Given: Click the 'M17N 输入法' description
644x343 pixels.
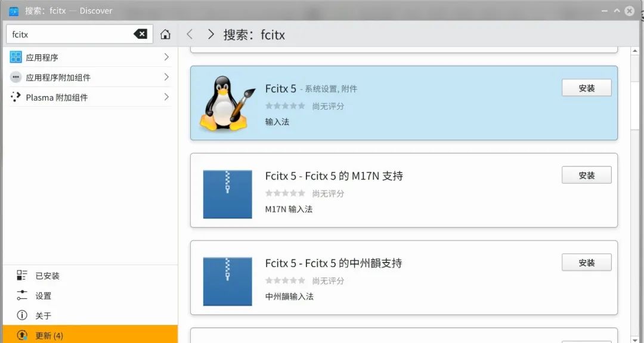Looking at the screenshot, I should [289, 209].
